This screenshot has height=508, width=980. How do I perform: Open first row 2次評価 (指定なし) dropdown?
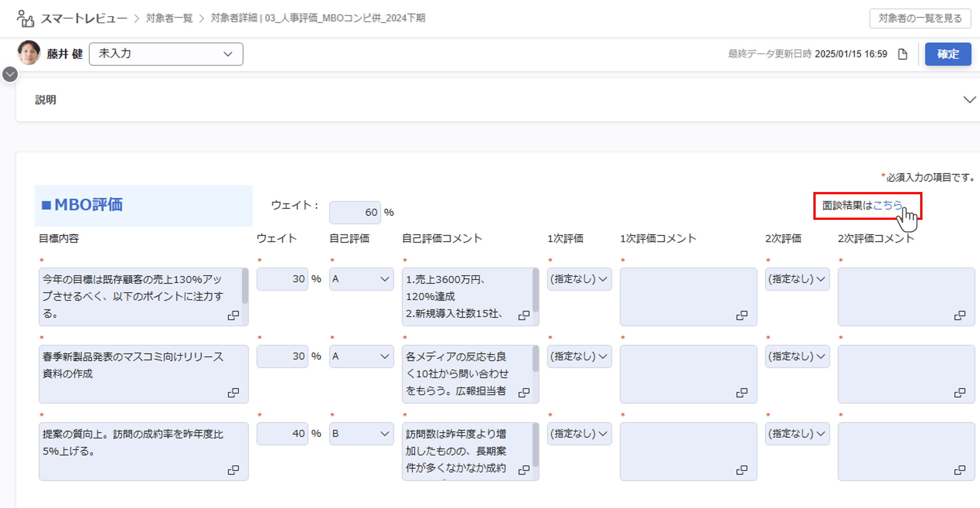(x=797, y=279)
